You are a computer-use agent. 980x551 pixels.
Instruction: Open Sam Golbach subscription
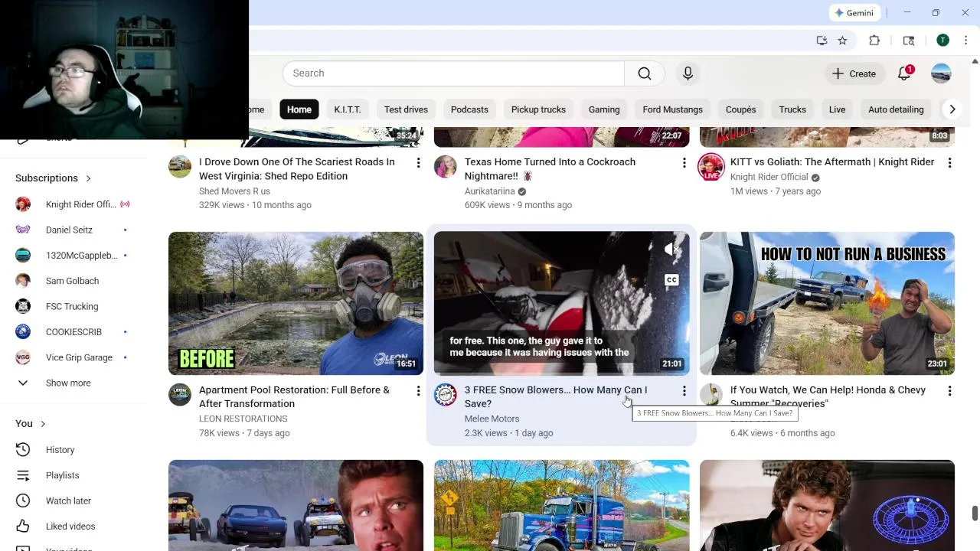point(73,281)
